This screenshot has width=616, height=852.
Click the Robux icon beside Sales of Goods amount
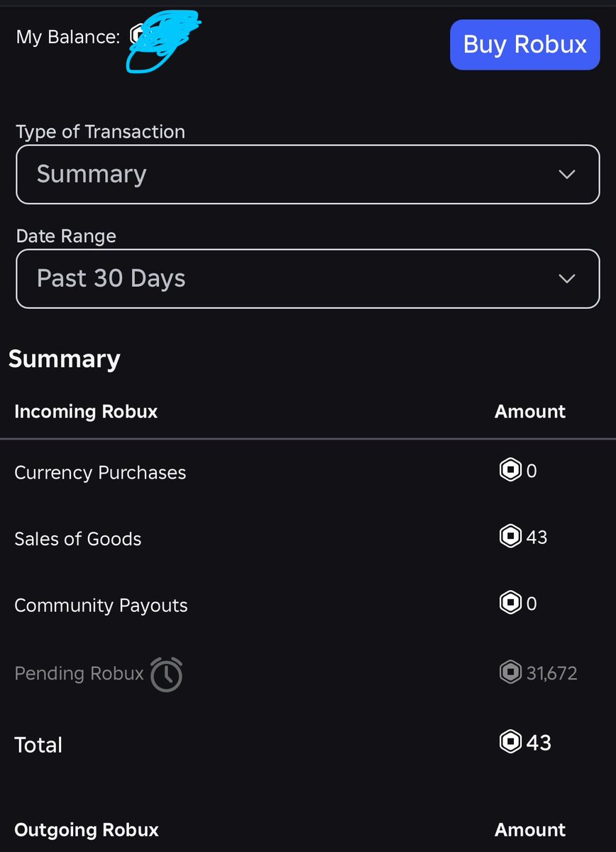[510, 537]
